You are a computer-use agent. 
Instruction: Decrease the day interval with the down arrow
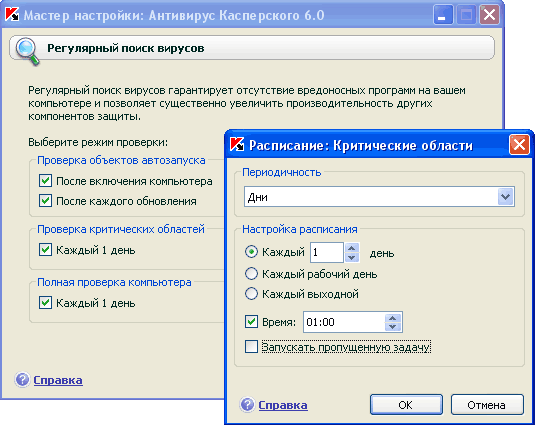tap(352, 258)
